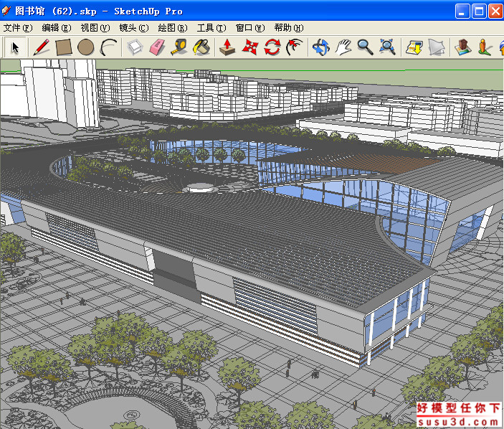Image resolution: width=504 pixels, height=429 pixels.
Task: Click the Zoom Extents tool
Action: pyautogui.click(x=387, y=47)
